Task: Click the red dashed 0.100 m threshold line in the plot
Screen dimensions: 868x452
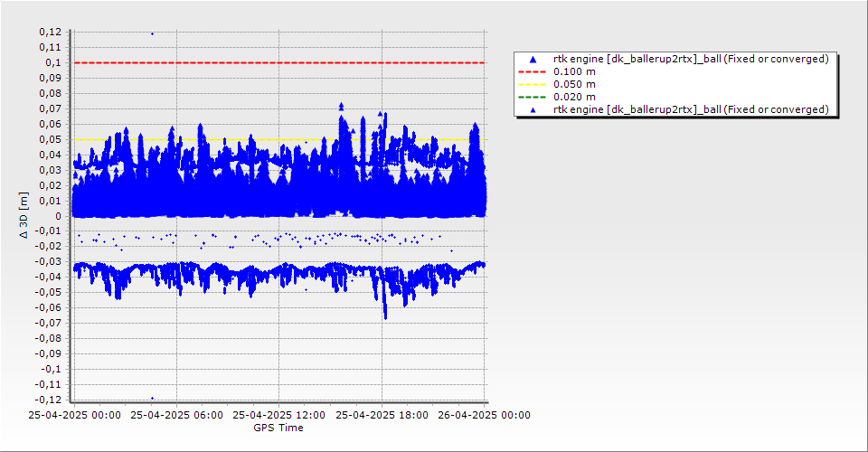Action: pyautogui.click(x=279, y=63)
